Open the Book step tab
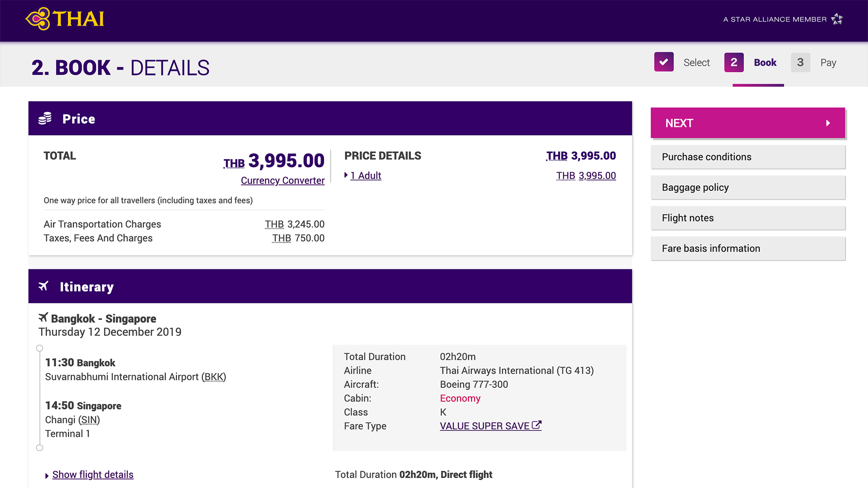The height and width of the screenshot is (488, 868). click(x=750, y=62)
